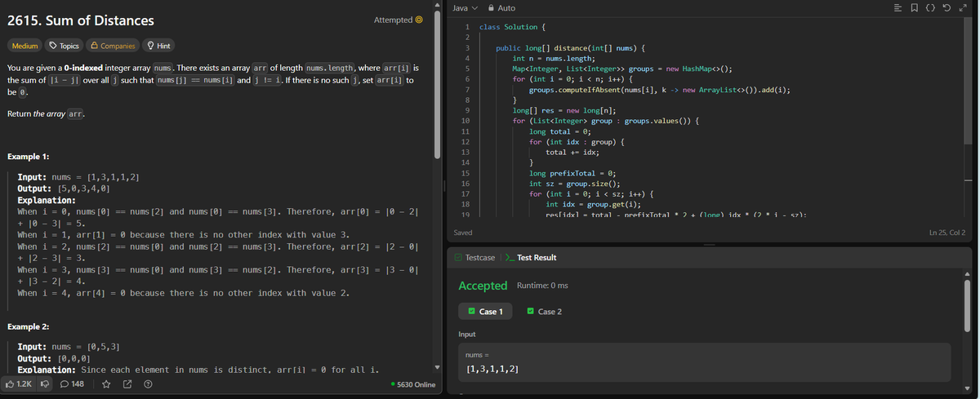Click the share problem icon
980x399 pixels.
(129, 384)
